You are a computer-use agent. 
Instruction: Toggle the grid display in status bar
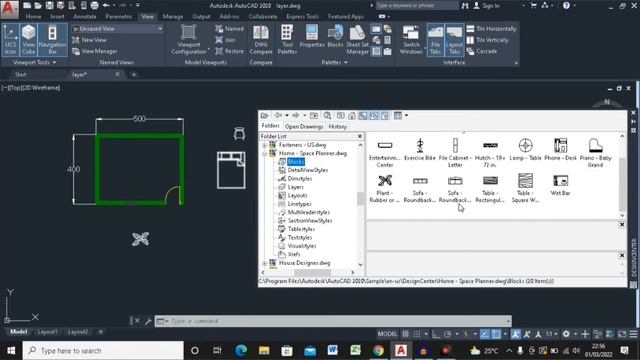point(405,334)
